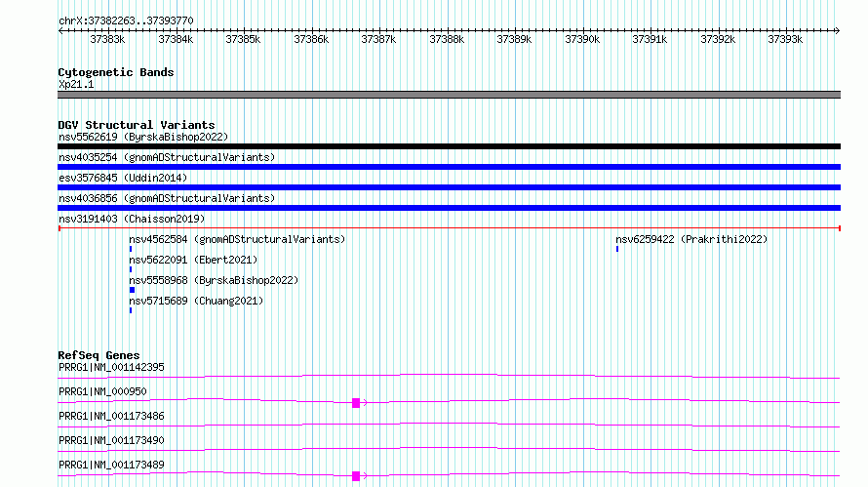Open variant nsv5562619 (ByrskaBishop2022) label
Viewport: 868px width, 487px height.
(x=143, y=137)
